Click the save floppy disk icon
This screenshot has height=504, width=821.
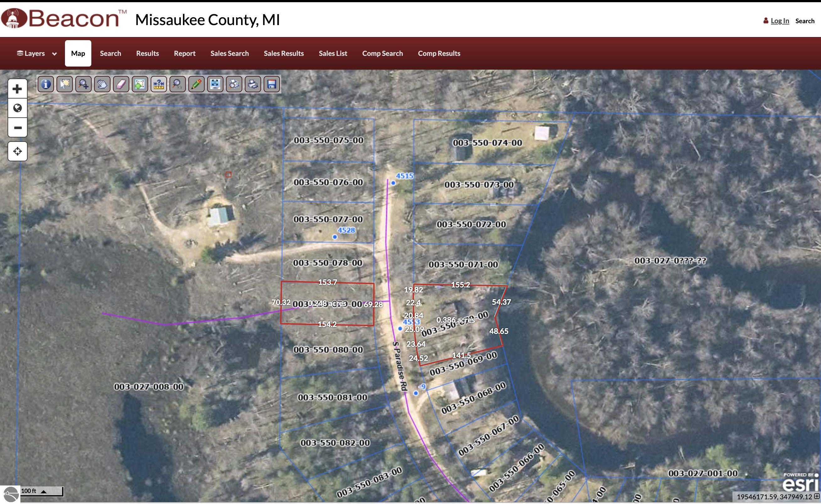click(x=272, y=84)
